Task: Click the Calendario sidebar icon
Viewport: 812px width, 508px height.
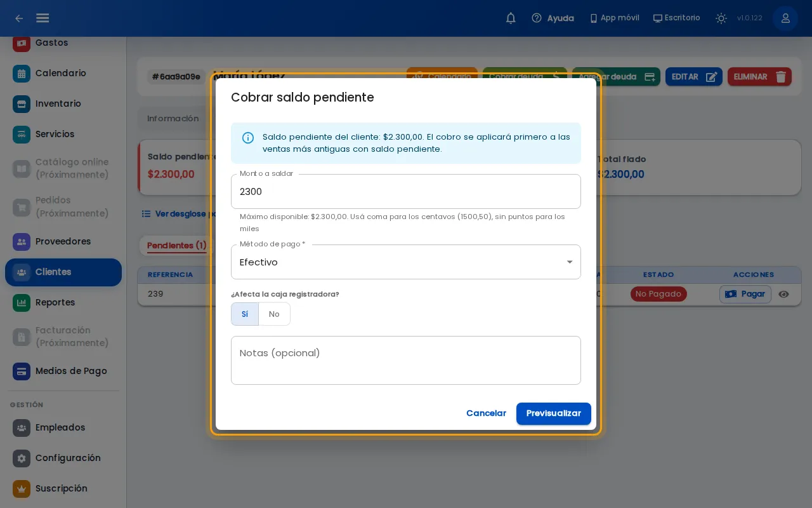Action: tap(22, 73)
